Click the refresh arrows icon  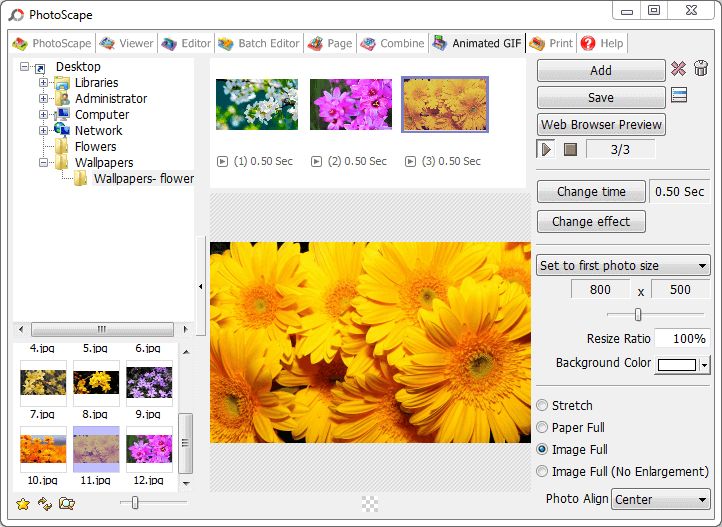(45, 504)
